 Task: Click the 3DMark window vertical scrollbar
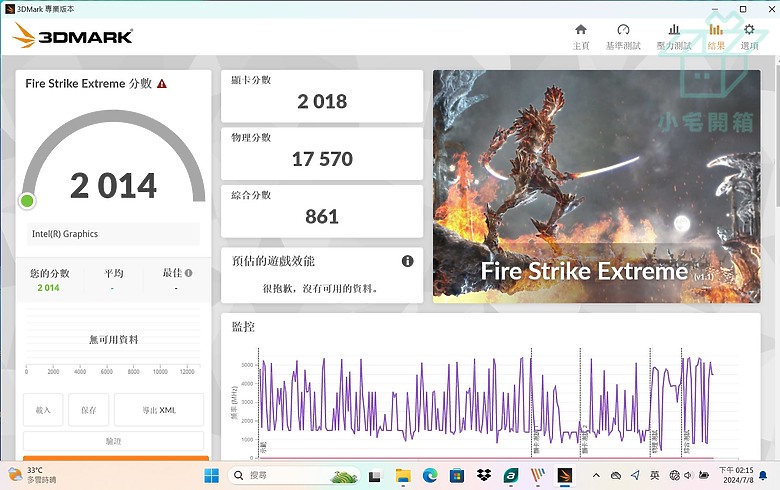pos(777,259)
